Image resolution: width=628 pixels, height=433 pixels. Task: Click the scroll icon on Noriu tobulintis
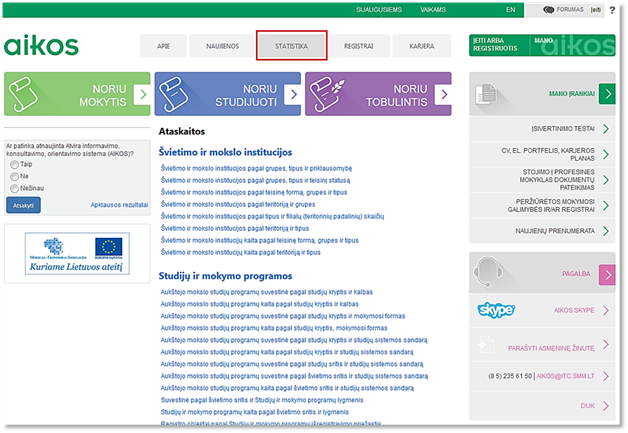[326, 94]
